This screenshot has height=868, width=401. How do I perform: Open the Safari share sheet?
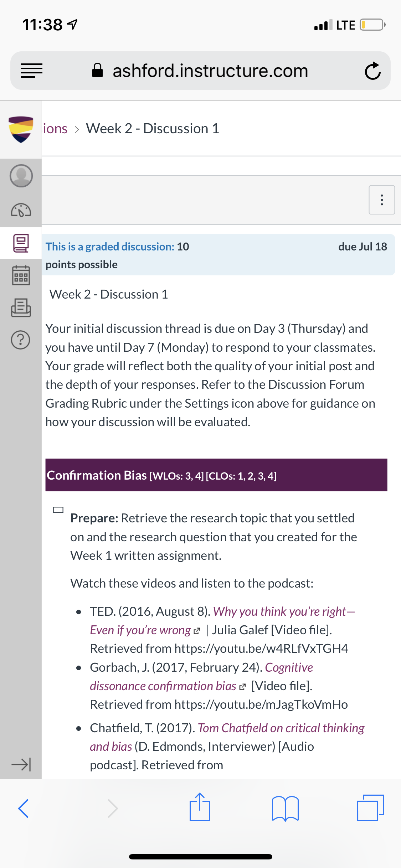point(200,807)
